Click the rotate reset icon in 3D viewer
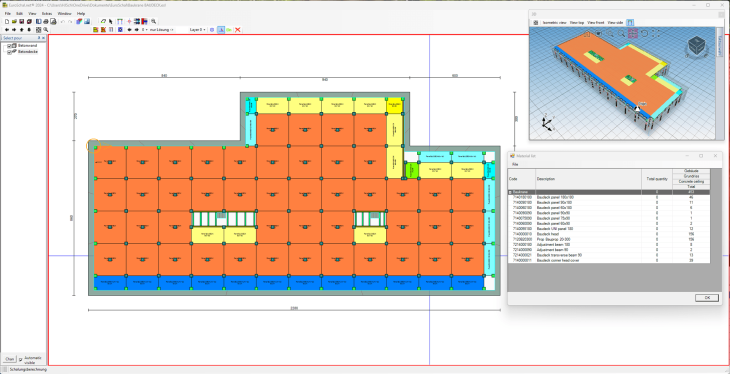This screenshot has height=374, width=730. [x=644, y=34]
